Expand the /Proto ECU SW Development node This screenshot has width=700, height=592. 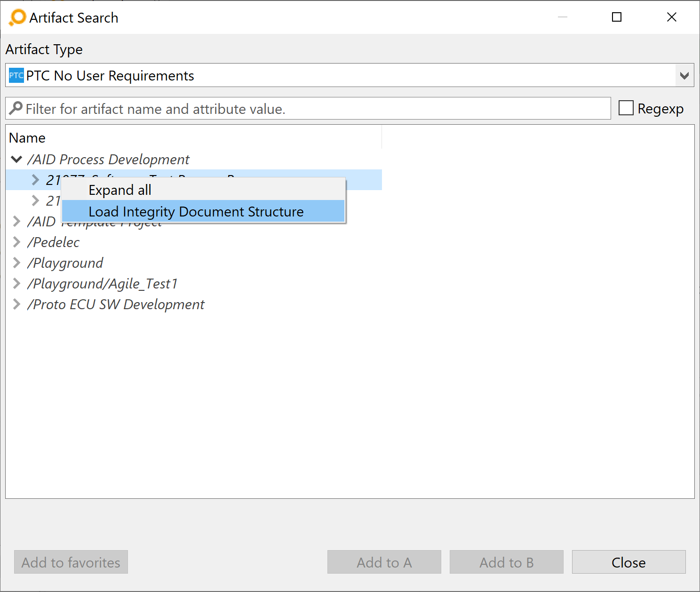coord(16,304)
